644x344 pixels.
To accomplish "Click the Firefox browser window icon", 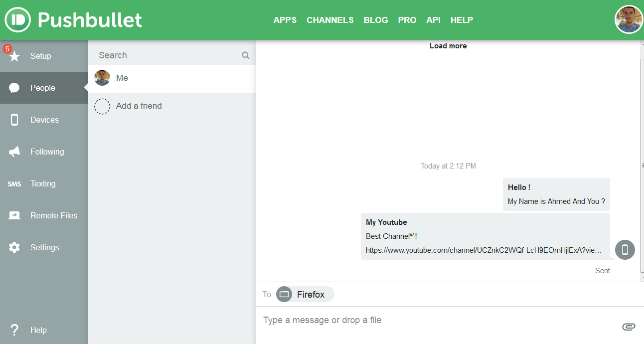I will pyautogui.click(x=284, y=294).
